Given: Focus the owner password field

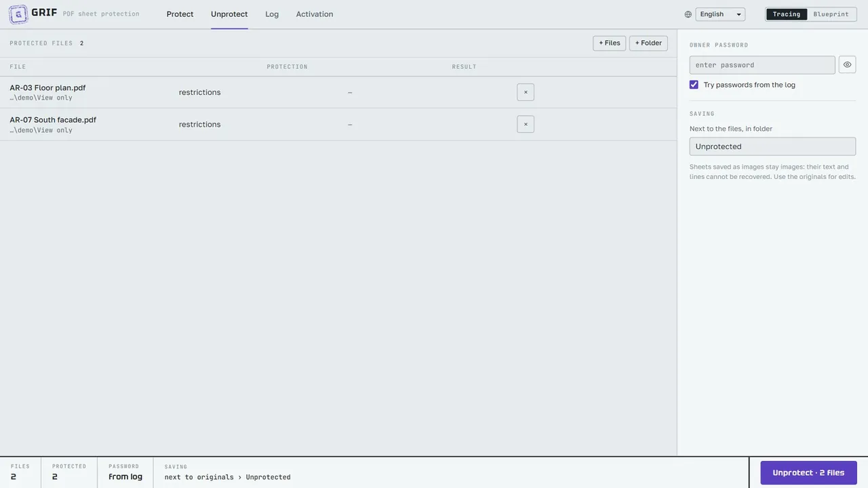Looking at the screenshot, I should (762, 65).
